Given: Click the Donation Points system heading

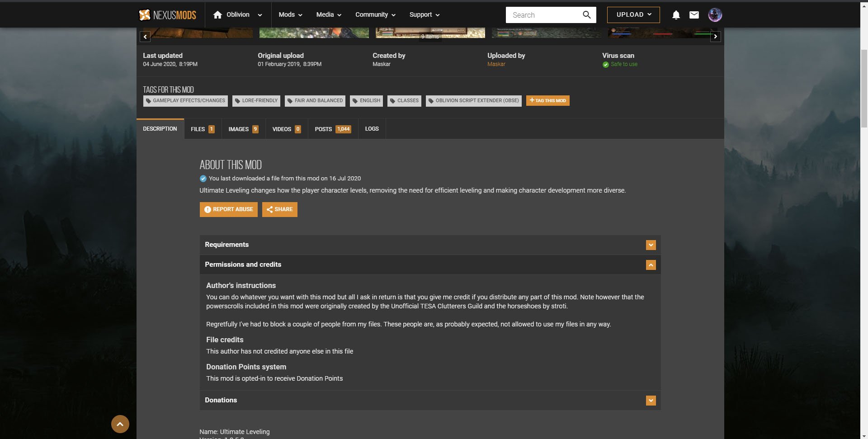Looking at the screenshot, I should 246,367.
